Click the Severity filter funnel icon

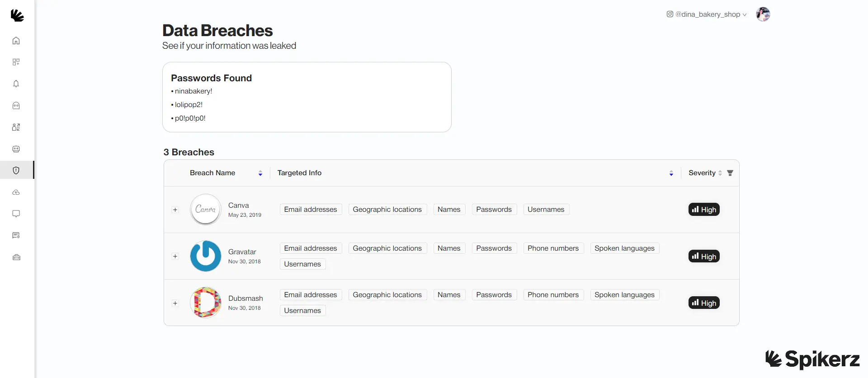[x=730, y=173]
